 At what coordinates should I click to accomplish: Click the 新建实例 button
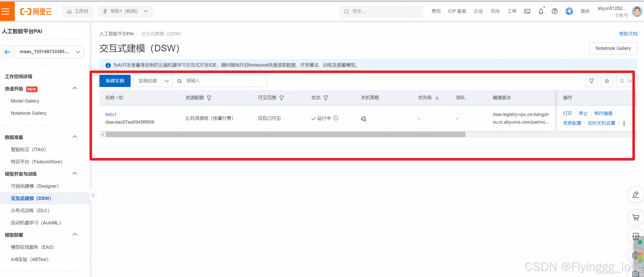pos(115,81)
